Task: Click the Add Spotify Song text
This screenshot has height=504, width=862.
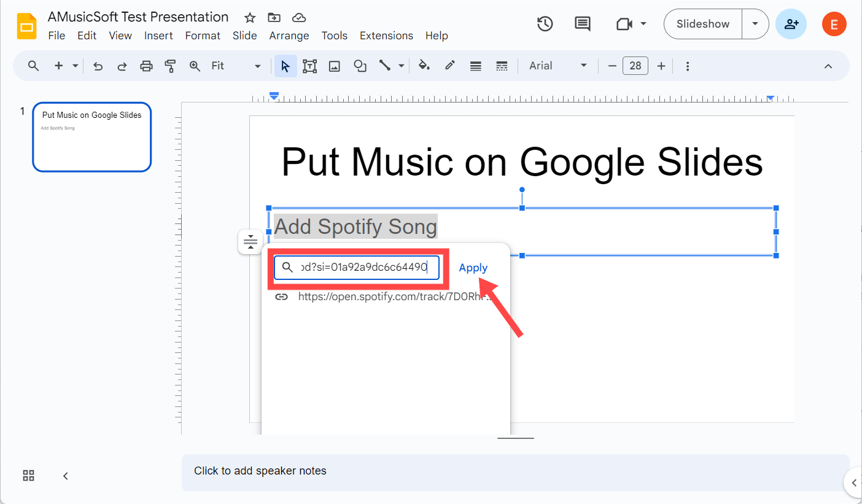Action: pos(355,227)
